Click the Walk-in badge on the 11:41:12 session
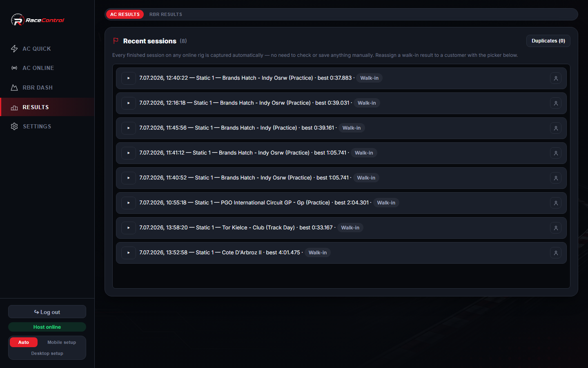588x368 pixels. [x=364, y=153]
